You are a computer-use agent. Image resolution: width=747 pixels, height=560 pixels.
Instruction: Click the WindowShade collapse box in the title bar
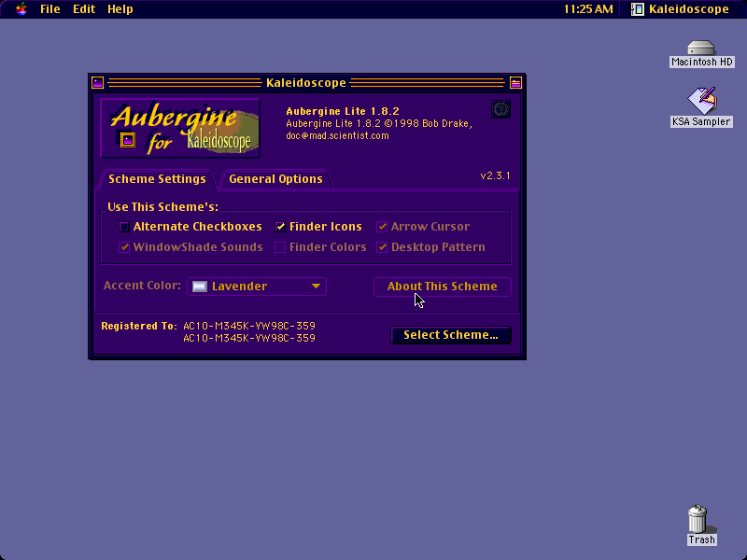pyautogui.click(x=515, y=83)
